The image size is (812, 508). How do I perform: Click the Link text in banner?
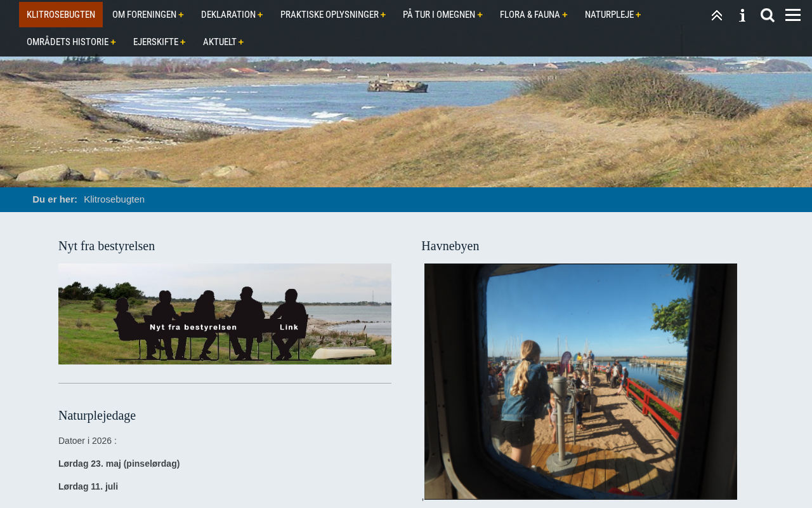tap(289, 327)
